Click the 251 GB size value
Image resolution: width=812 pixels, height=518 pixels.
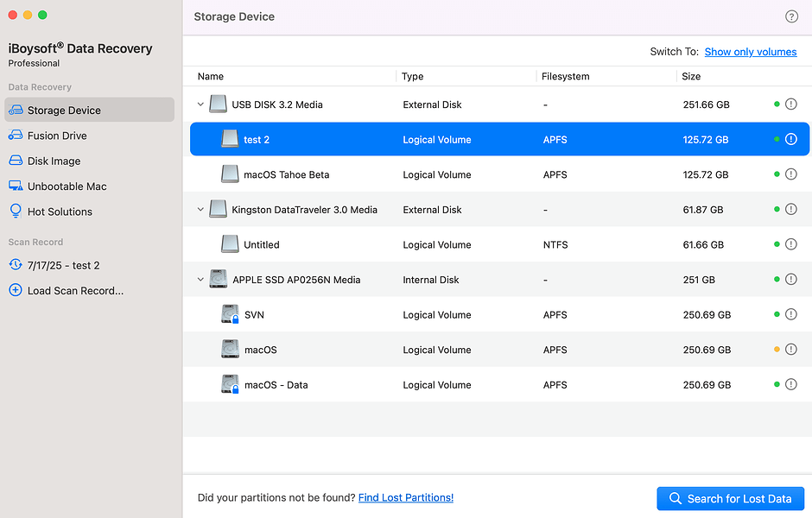point(699,280)
